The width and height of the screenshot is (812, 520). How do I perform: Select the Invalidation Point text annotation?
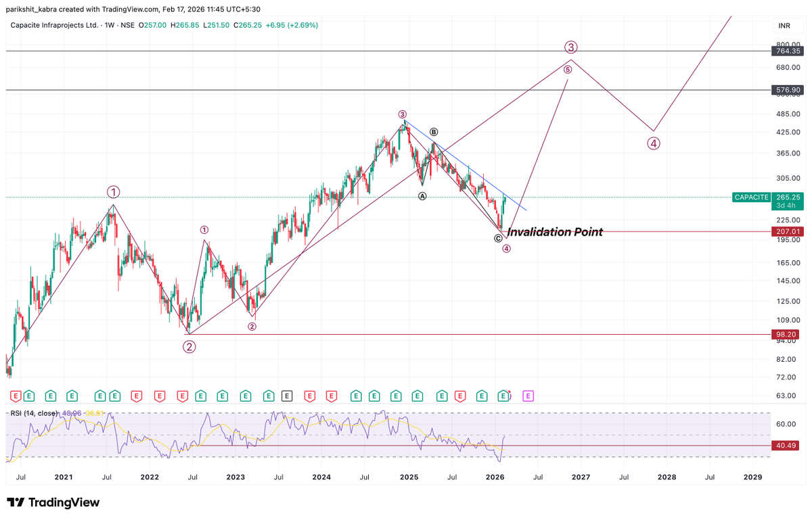pos(555,232)
